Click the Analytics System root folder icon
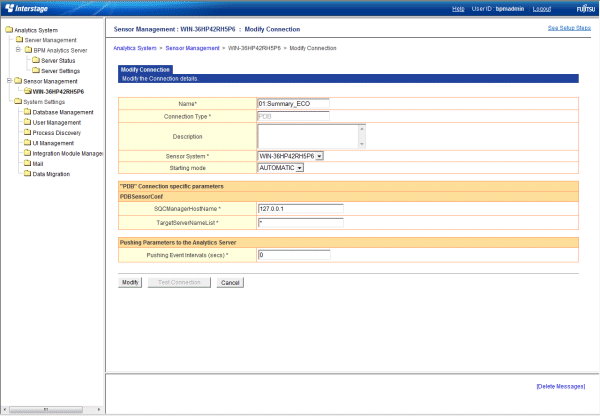The height and width of the screenshot is (416, 600). [x=9, y=29]
